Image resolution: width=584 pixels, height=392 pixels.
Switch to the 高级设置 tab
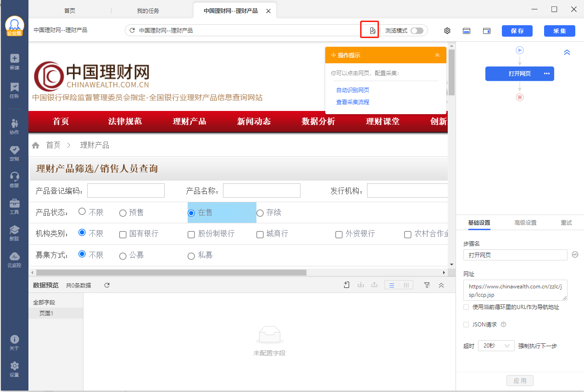point(525,223)
